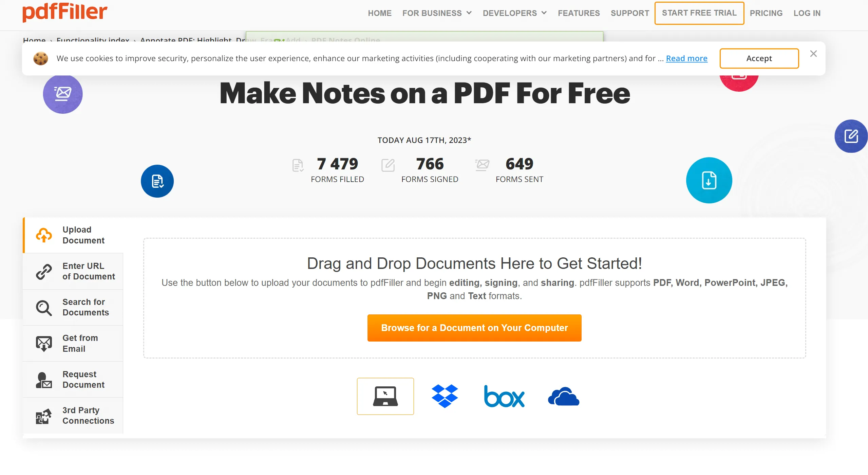Open the FEATURES menu item
868x475 pixels.
(x=578, y=12)
